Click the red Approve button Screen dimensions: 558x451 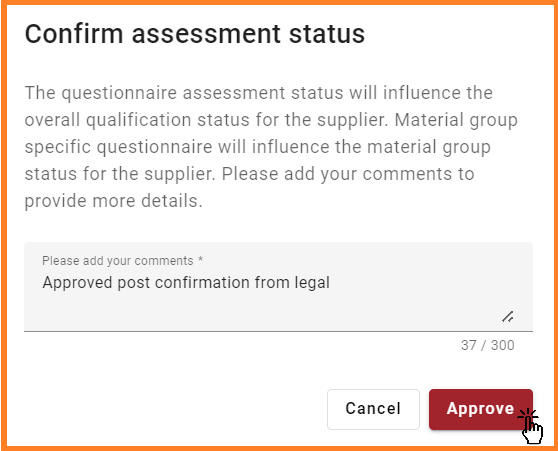pos(481,409)
